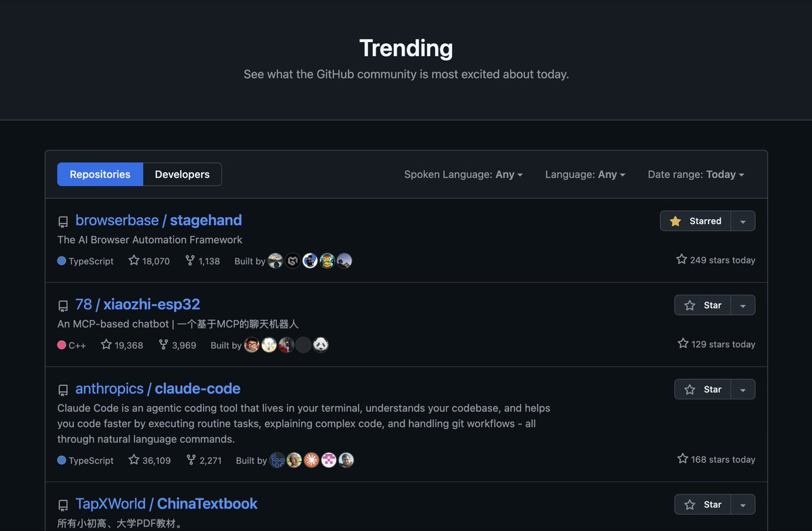
Task: Open the Date range: Today dropdown
Action: 696,175
